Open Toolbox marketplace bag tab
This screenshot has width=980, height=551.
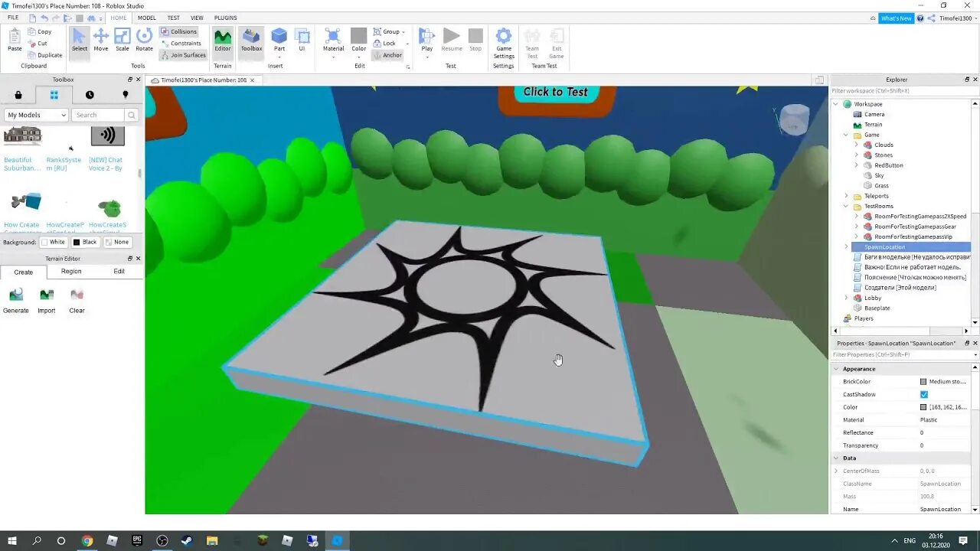pos(18,95)
